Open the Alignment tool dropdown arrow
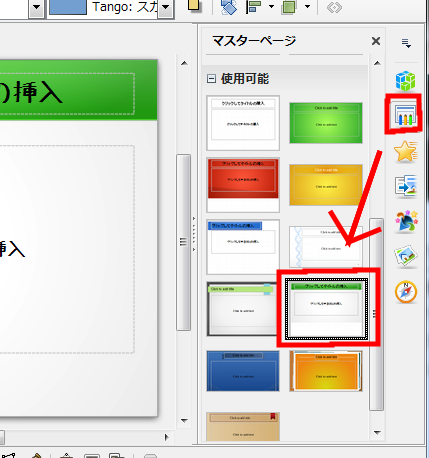 tap(271, 7)
